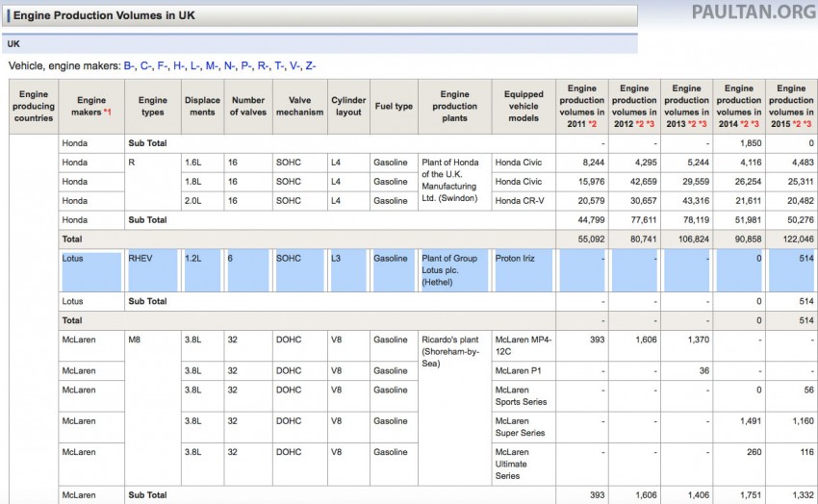The width and height of the screenshot is (818, 504).
Task: Select the '1,491' Super Series 2014 cell
Action: [739, 427]
